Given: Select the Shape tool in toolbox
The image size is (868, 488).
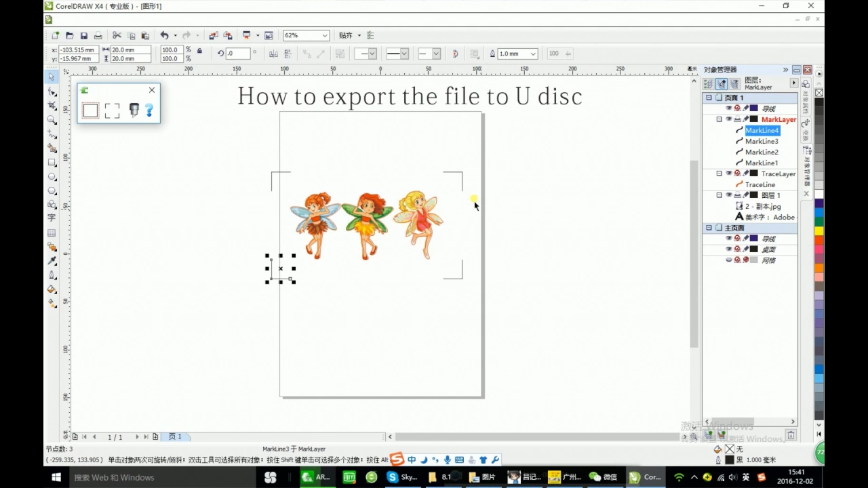Looking at the screenshot, I should [x=52, y=91].
